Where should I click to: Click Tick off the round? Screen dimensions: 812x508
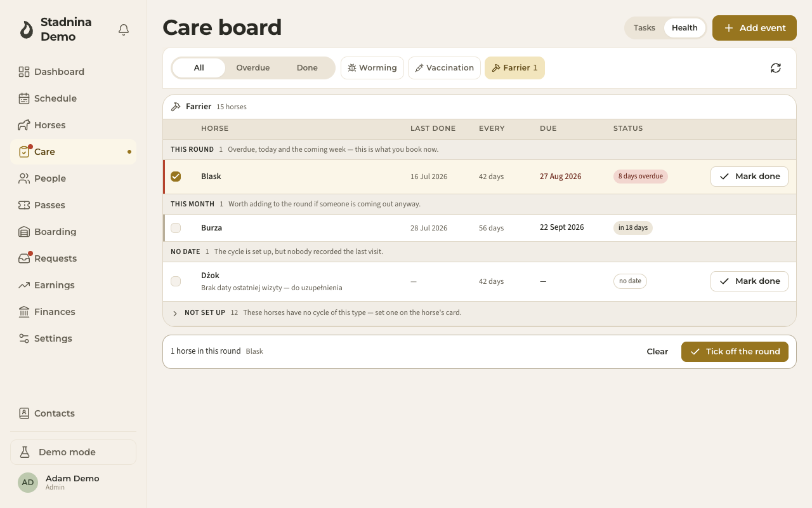point(735,352)
